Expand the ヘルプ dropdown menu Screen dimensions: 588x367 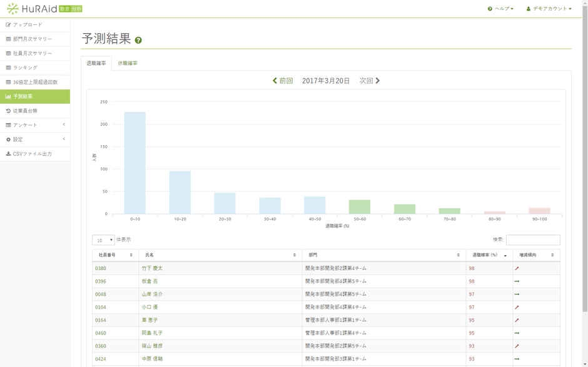pyautogui.click(x=500, y=9)
